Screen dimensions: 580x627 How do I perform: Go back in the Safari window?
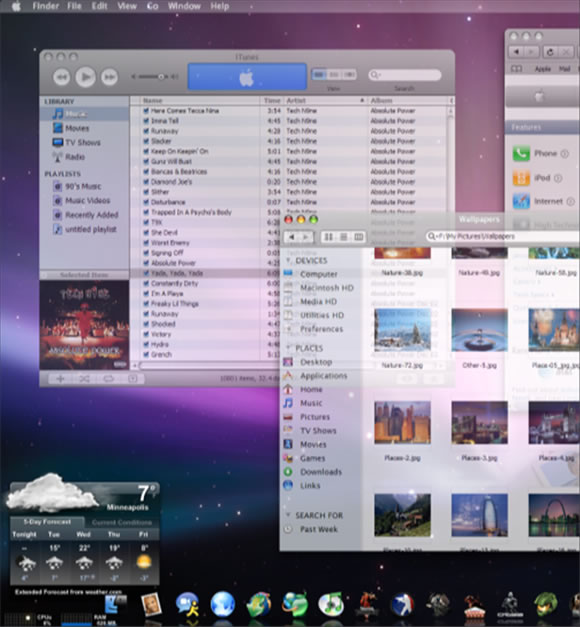[517, 52]
